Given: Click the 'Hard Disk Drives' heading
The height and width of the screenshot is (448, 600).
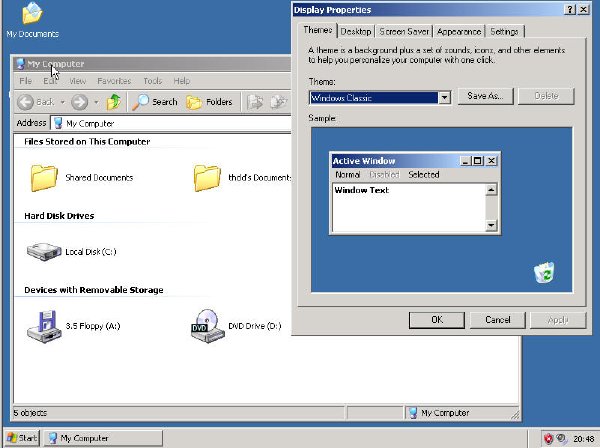Looking at the screenshot, I should coord(59,216).
